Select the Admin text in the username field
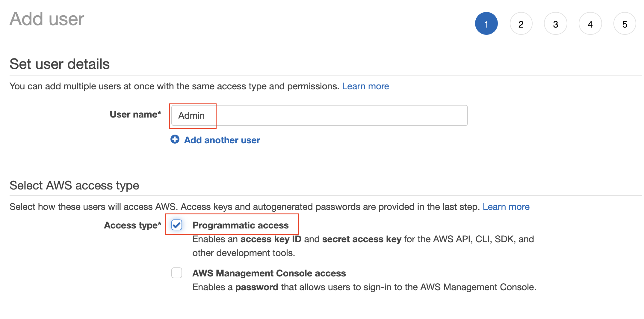 (192, 115)
